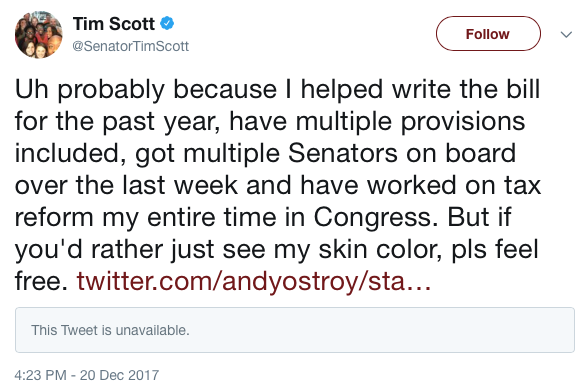Visit the @SenatorTimScott handle
Image resolution: width=586 pixels, height=392 pixels.
[130, 46]
